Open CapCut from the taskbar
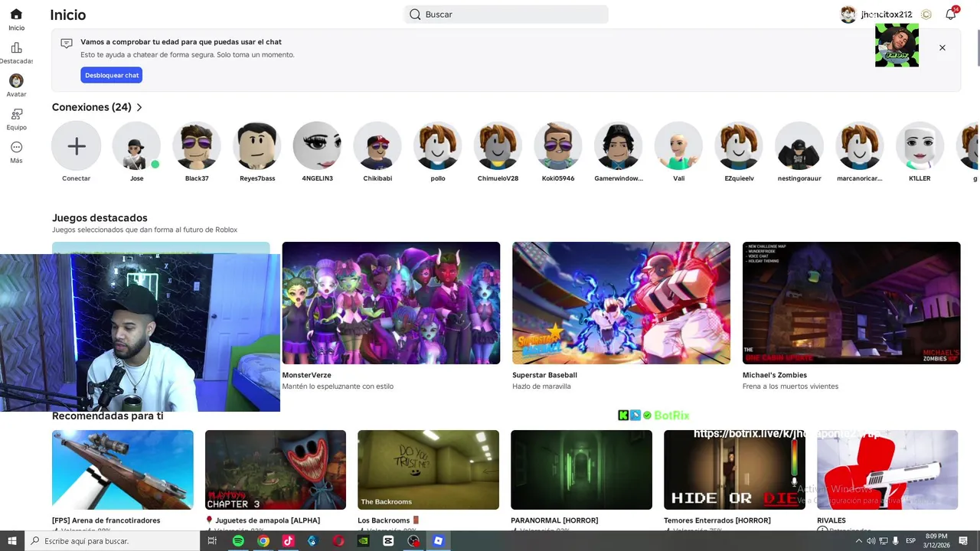980x551 pixels. [x=388, y=541]
